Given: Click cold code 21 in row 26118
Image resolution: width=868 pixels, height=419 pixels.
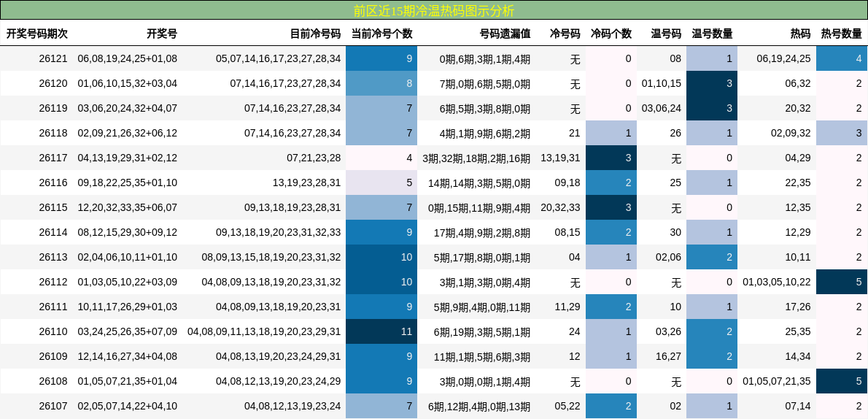Looking at the screenshot, I should (575, 133).
